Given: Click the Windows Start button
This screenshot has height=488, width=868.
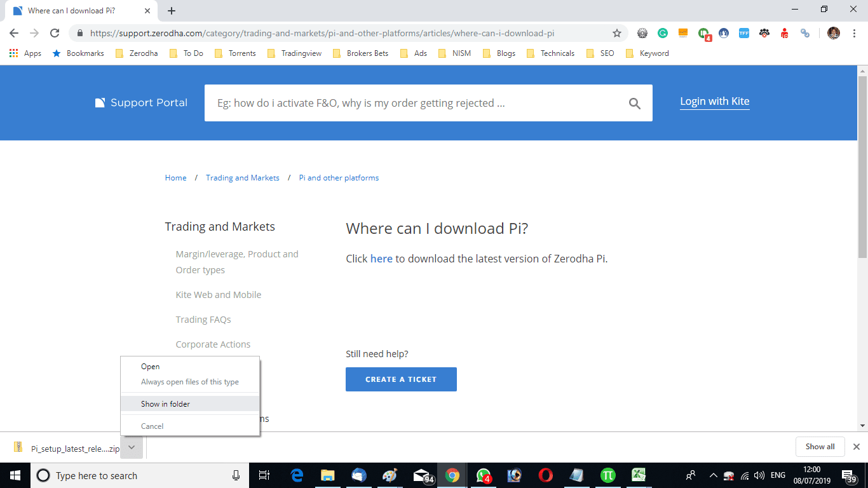Looking at the screenshot, I should pos(15,475).
